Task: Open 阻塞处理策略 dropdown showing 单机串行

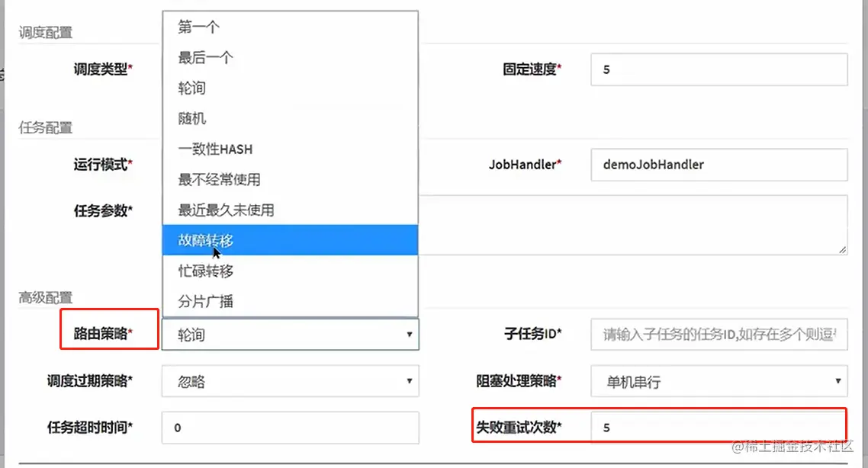Action: (x=719, y=381)
